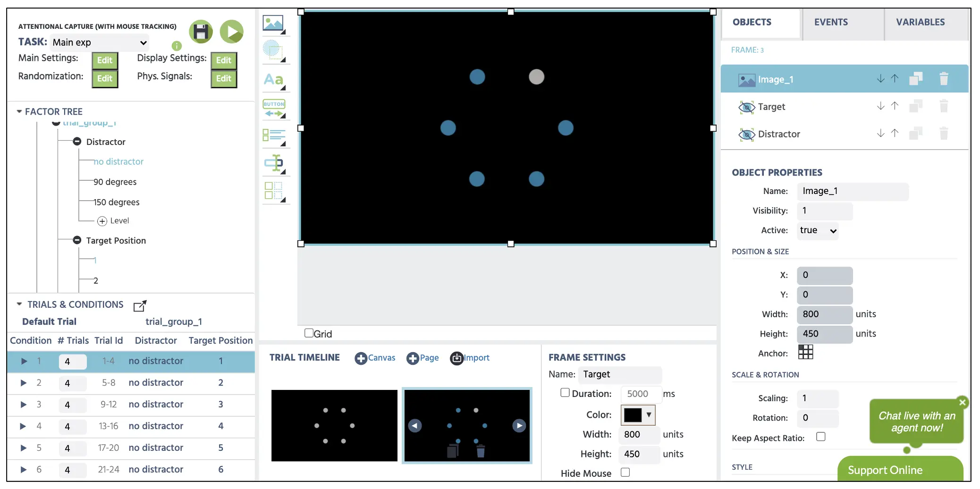Click the black frame color swatch
Image resolution: width=980 pixels, height=489 pixels.
tap(633, 415)
